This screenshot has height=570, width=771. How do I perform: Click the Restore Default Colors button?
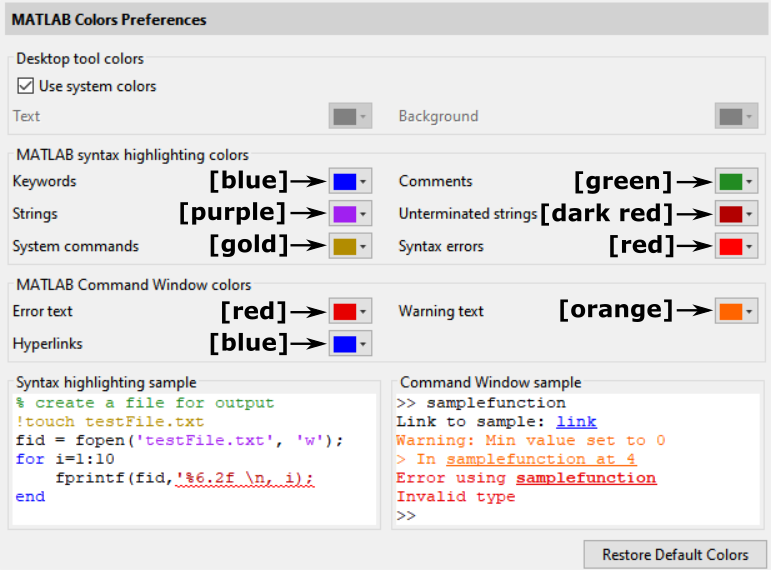click(x=675, y=555)
